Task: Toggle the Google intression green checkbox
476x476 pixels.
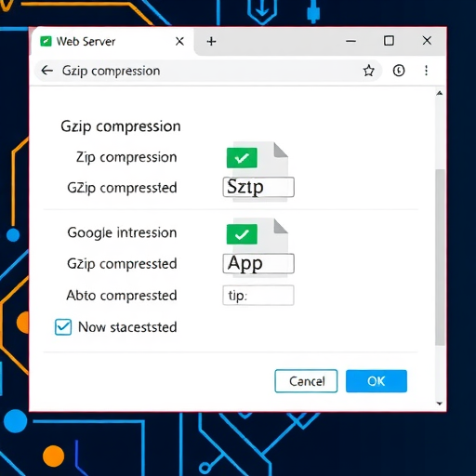Action: coord(242,234)
